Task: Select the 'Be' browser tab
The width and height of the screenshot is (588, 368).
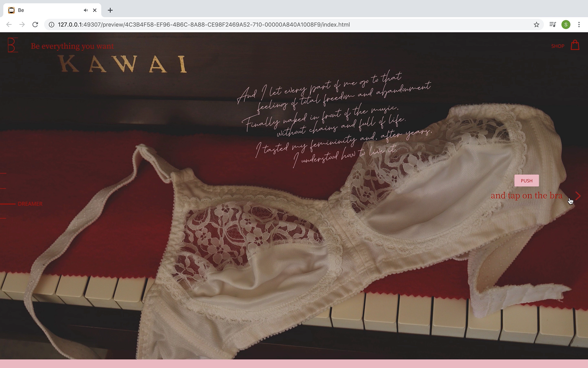Action: (x=52, y=10)
